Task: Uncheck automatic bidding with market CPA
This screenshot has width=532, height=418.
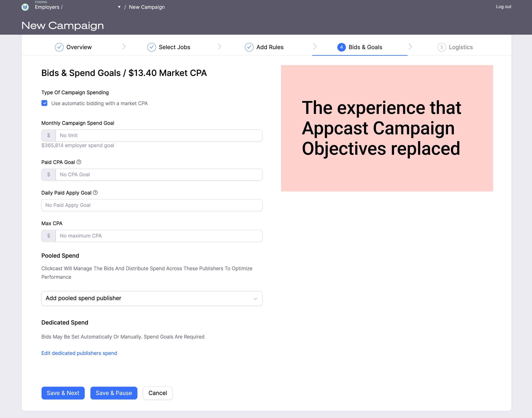Action: click(44, 103)
